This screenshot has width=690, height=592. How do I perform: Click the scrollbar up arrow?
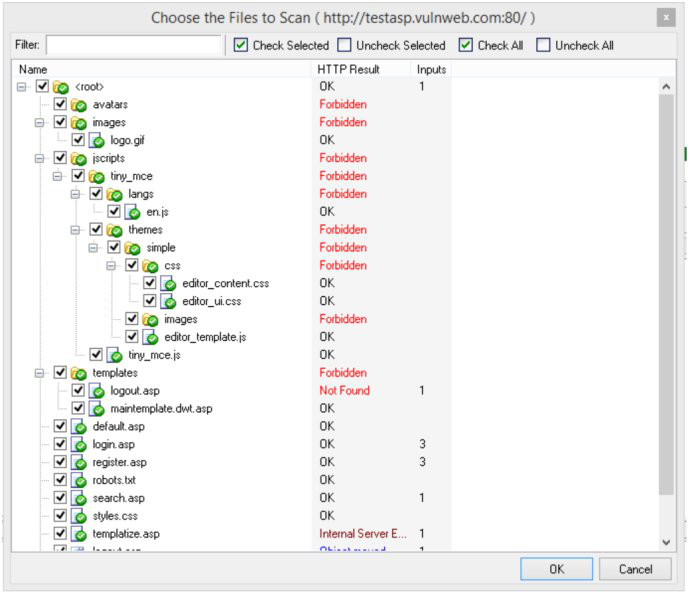coord(666,87)
